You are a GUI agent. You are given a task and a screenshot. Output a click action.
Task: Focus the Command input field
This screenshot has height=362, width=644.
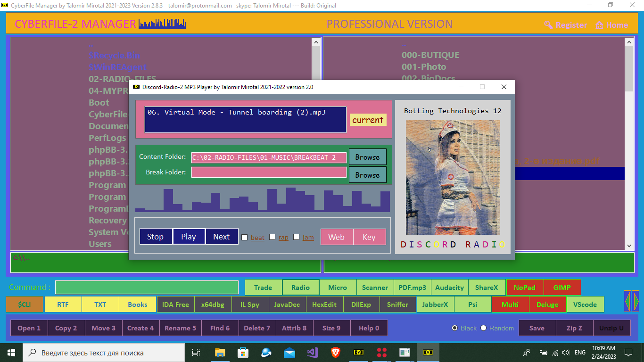point(147,287)
